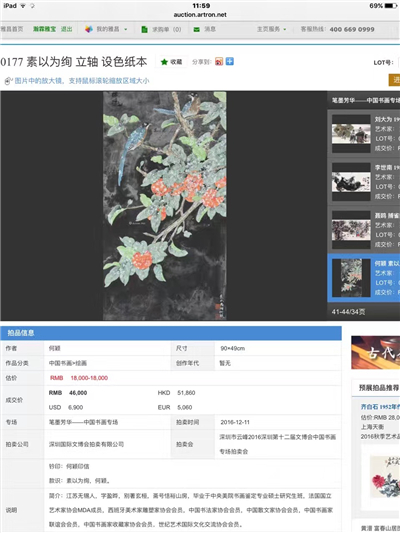Click the green 消息 envelope icon
This screenshot has width=400, height=533.
pyautogui.click(x=196, y=30)
